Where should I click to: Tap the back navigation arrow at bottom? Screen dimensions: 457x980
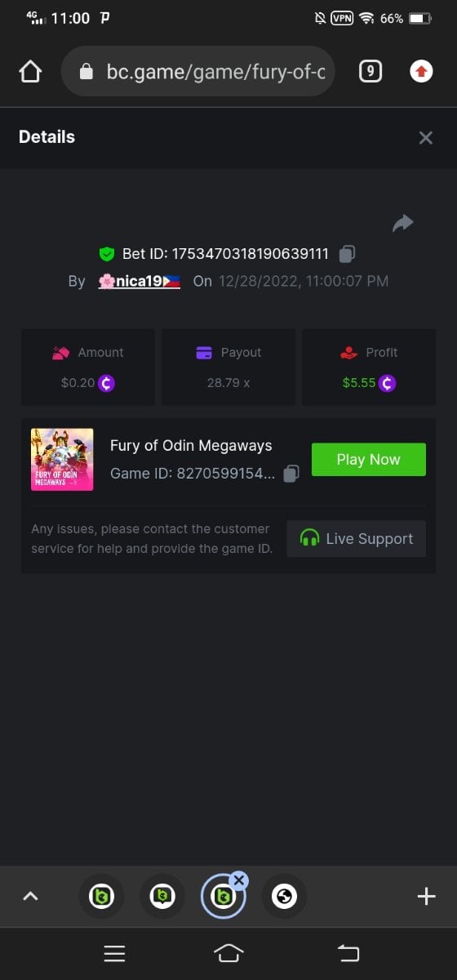pyautogui.click(x=348, y=953)
